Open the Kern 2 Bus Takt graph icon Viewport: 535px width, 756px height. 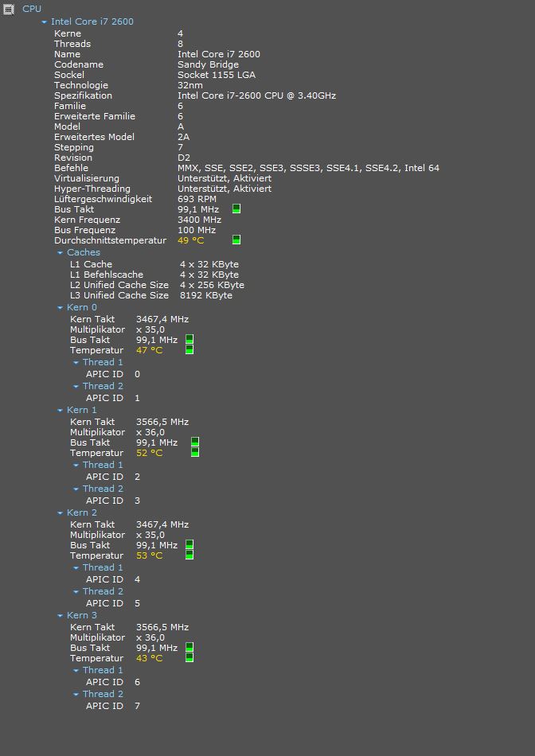pyautogui.click(x=189, y=545)
